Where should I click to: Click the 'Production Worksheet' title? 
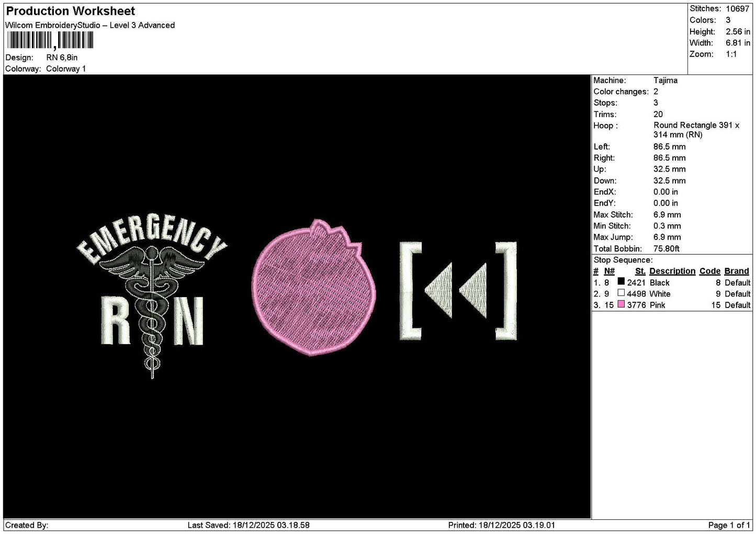(x=71, y=11)
